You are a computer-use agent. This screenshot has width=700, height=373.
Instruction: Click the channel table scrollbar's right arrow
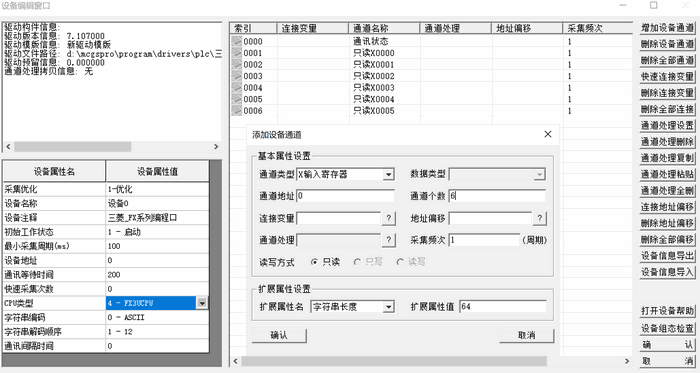[x=627, y=361]
